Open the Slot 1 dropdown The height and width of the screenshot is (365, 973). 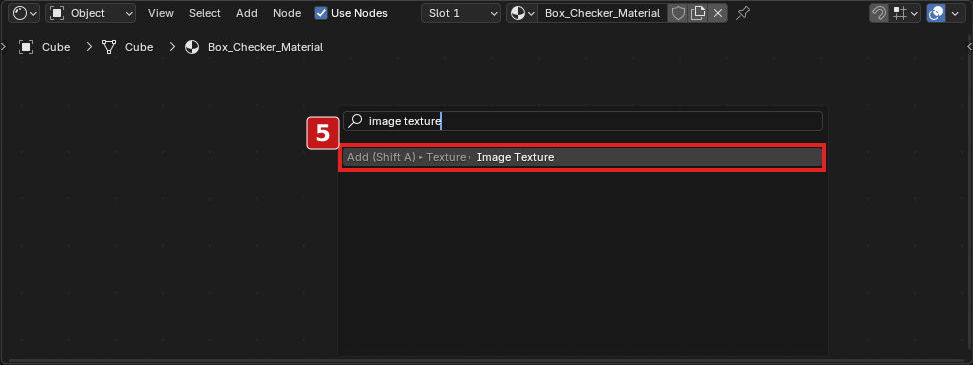click(461, 13)
